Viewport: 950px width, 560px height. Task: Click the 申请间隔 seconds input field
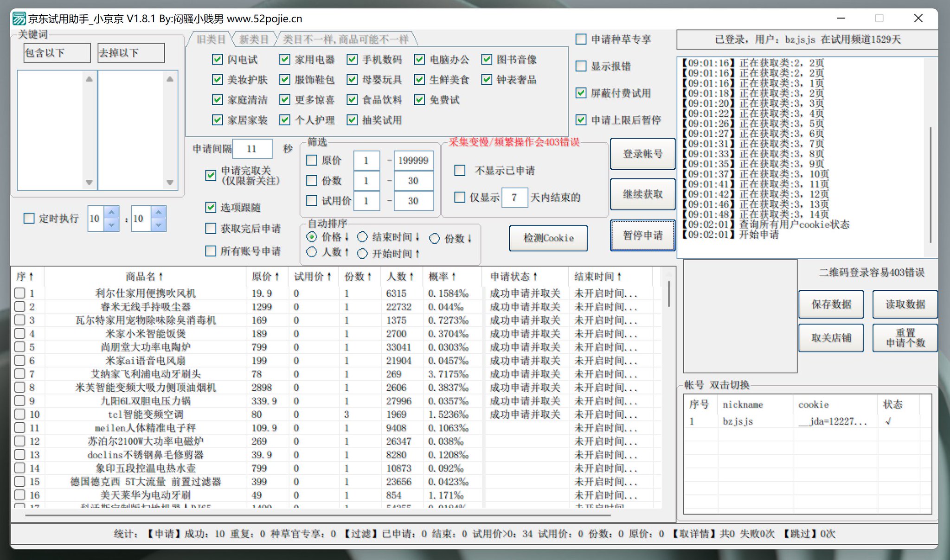click(x=252, y=149)
